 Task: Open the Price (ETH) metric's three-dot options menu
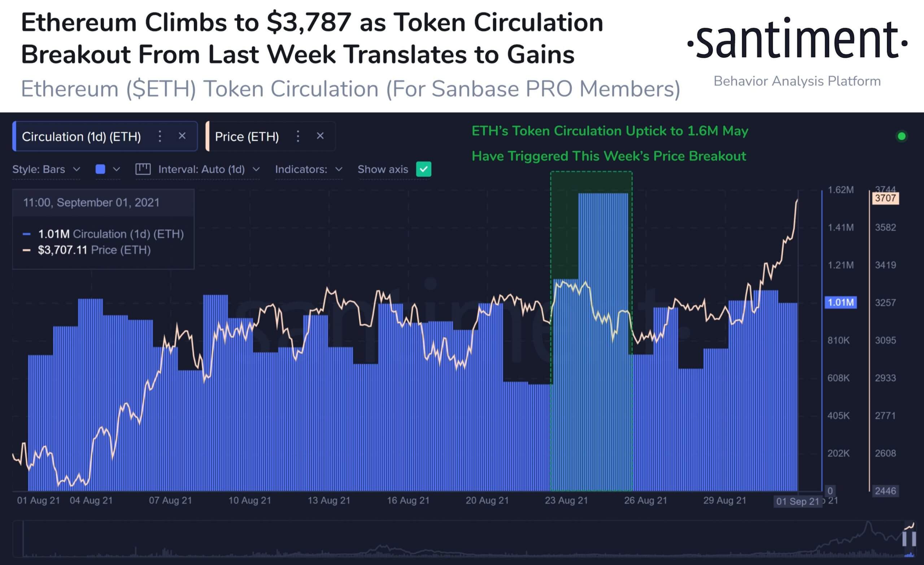(297, 136)
